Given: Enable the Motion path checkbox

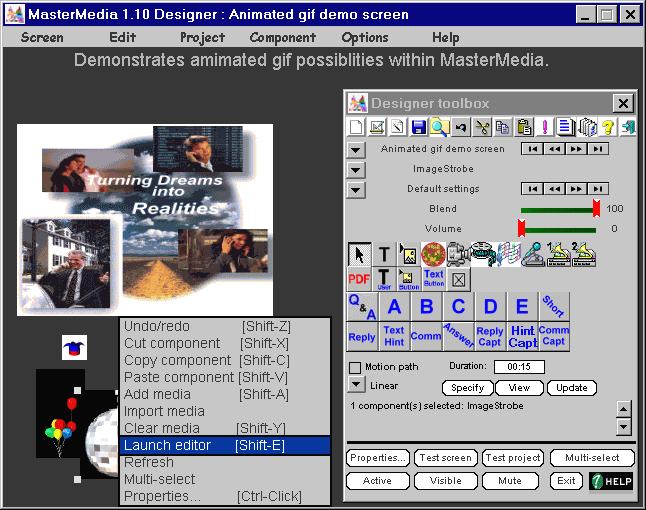Looking at the screenshot, I should (355, 367).
